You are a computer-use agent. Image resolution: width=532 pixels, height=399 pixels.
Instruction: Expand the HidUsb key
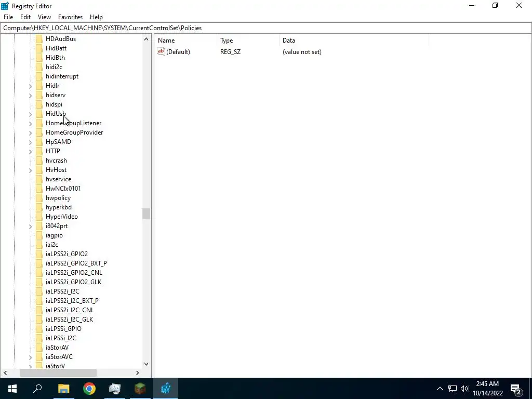(x=30, y=114)
